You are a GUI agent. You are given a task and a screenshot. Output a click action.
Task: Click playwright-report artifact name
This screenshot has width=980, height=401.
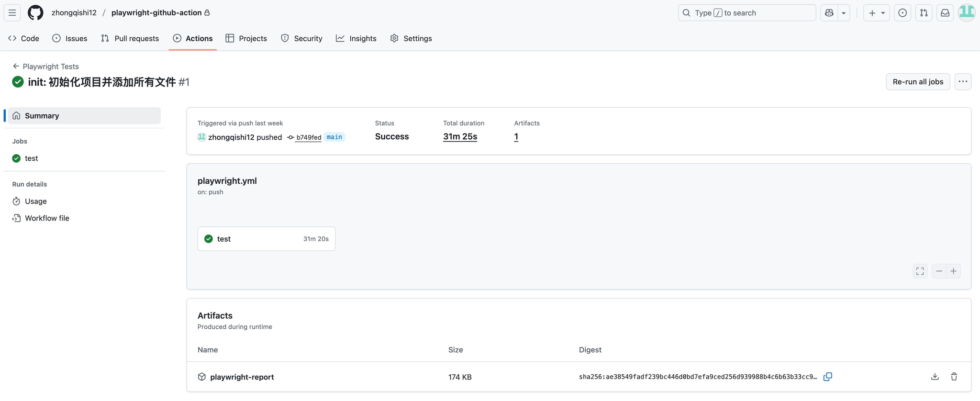[242, 377]
